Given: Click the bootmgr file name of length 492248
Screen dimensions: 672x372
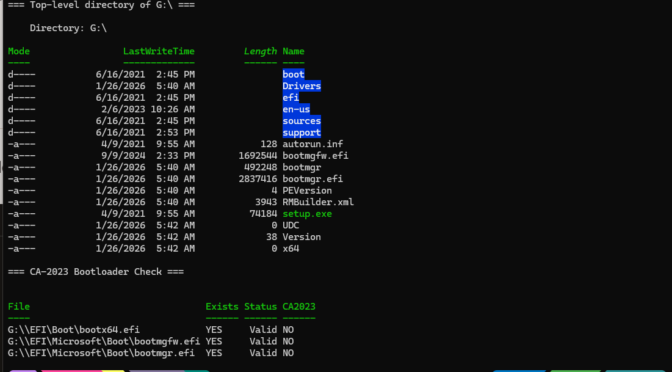Looking at the screenshot, I should point(301,167).
